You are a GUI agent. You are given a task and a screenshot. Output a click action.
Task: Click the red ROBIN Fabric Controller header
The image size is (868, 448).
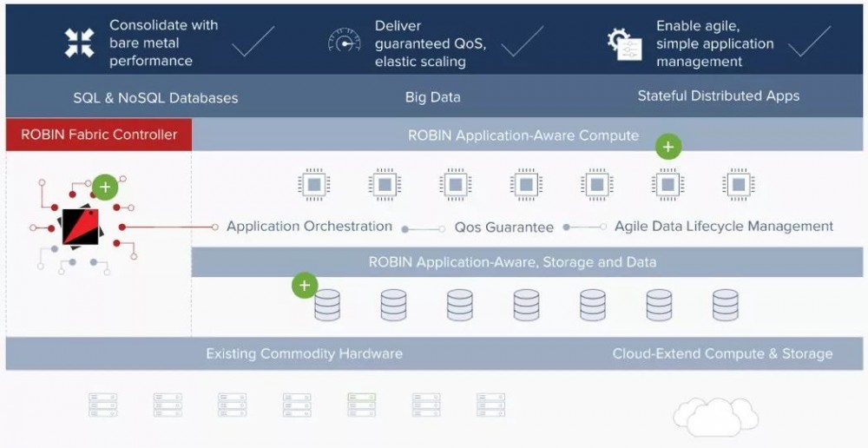click(99, 135)
